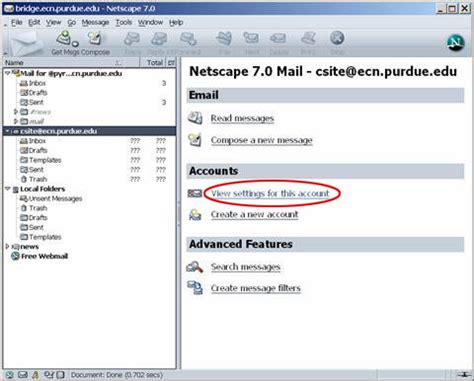The height and width of the screenshot is (381, 474).
Task: Open the Edit menu
Action: (x=34, y=23)
